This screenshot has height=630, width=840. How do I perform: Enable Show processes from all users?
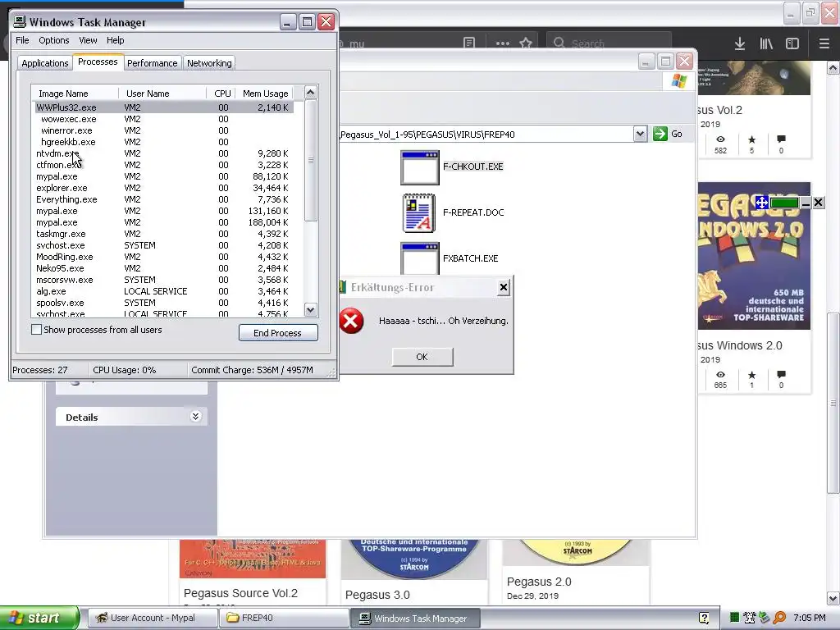coord(36,330)
